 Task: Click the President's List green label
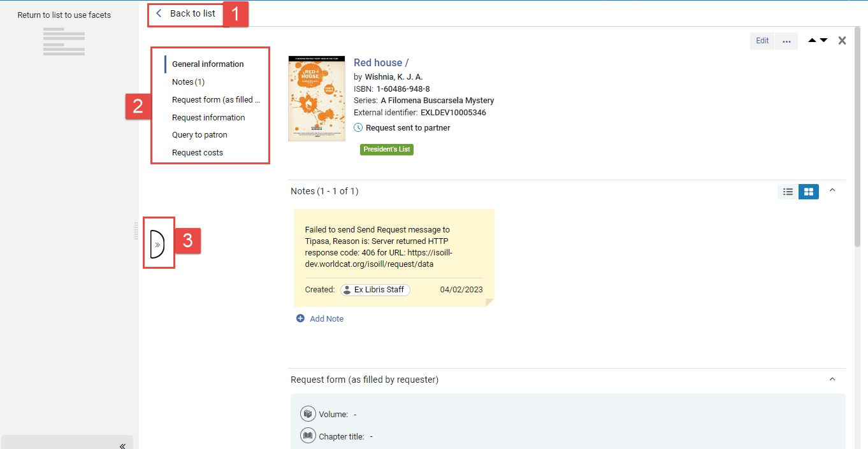387,150
